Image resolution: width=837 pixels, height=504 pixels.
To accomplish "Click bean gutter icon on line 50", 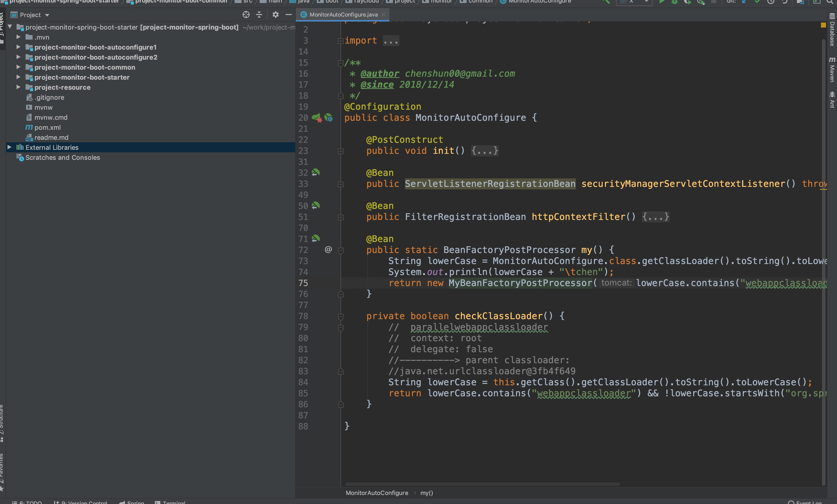I will click(x=316, y=205).
